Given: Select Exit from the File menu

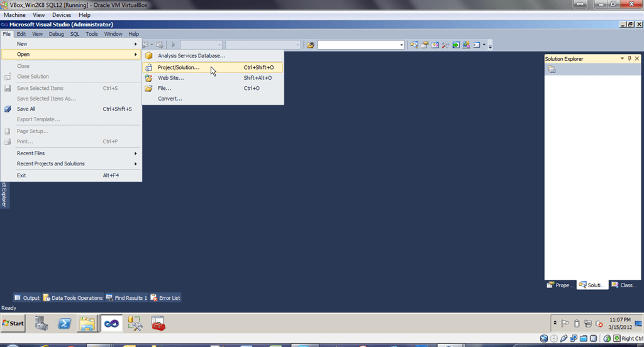Looking at the screenshot, I should pos(71,175).
